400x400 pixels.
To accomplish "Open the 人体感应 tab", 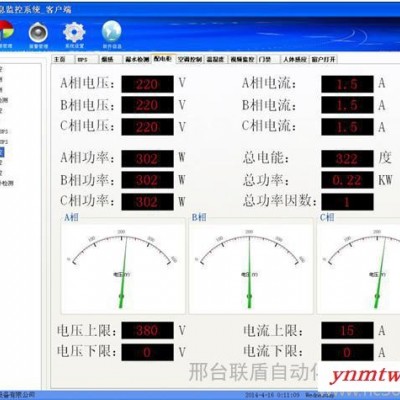I will pos(295,59).
